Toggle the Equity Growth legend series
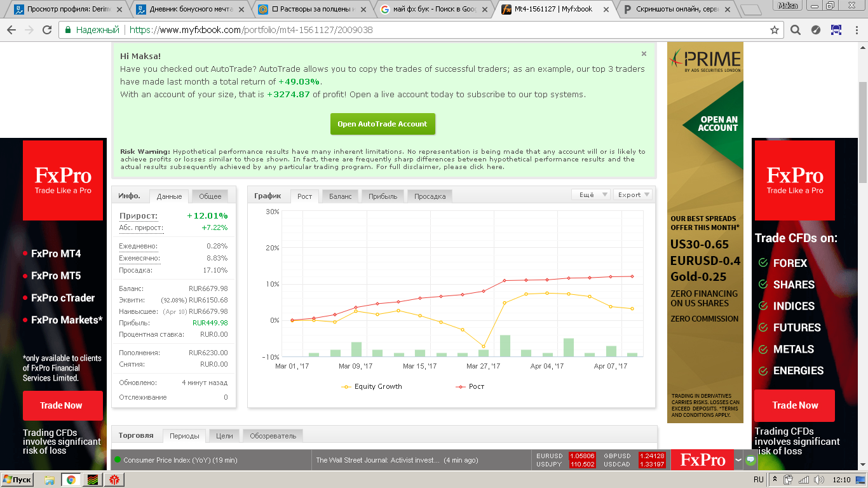This screenshot has width=868, height=488. 372,386
